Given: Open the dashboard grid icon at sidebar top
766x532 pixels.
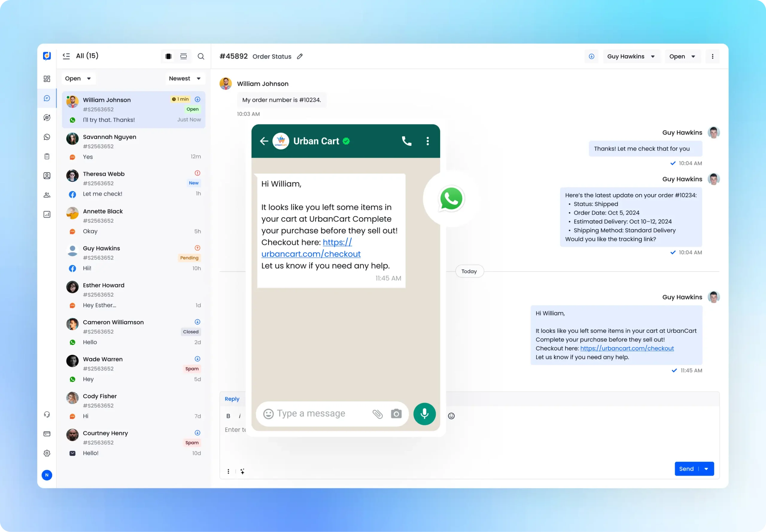Looking at the screenshot, I should coord(47,79).
